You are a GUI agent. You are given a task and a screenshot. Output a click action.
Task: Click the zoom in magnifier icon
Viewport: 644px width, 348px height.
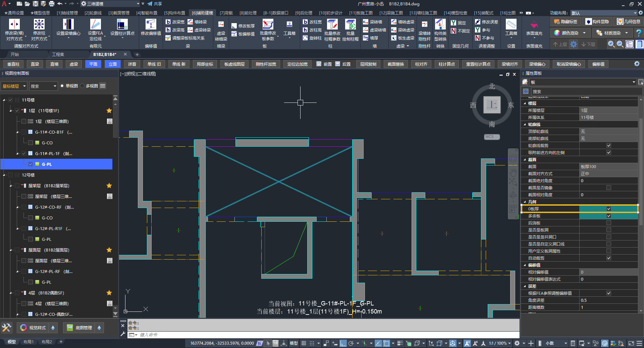pos(611,44)
